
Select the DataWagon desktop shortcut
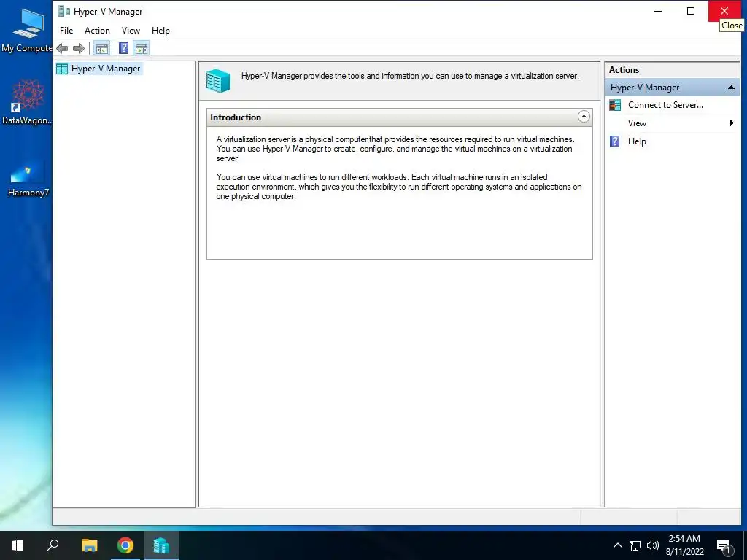click(x=27, y=102)
